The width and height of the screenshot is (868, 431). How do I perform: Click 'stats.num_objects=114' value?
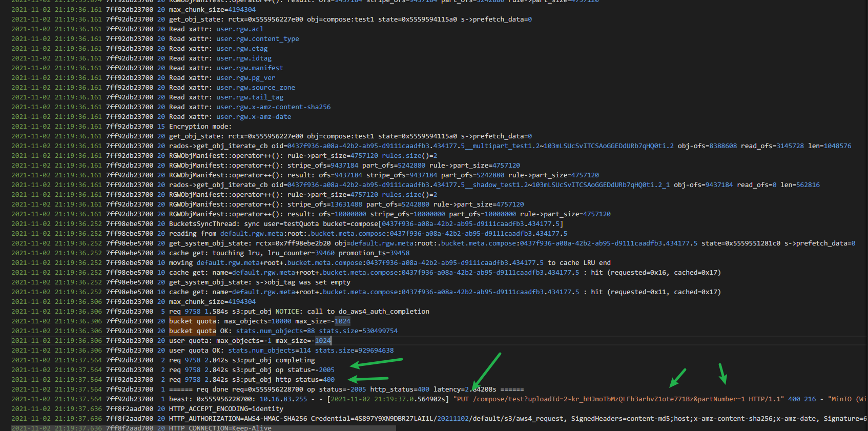[270, 351]
